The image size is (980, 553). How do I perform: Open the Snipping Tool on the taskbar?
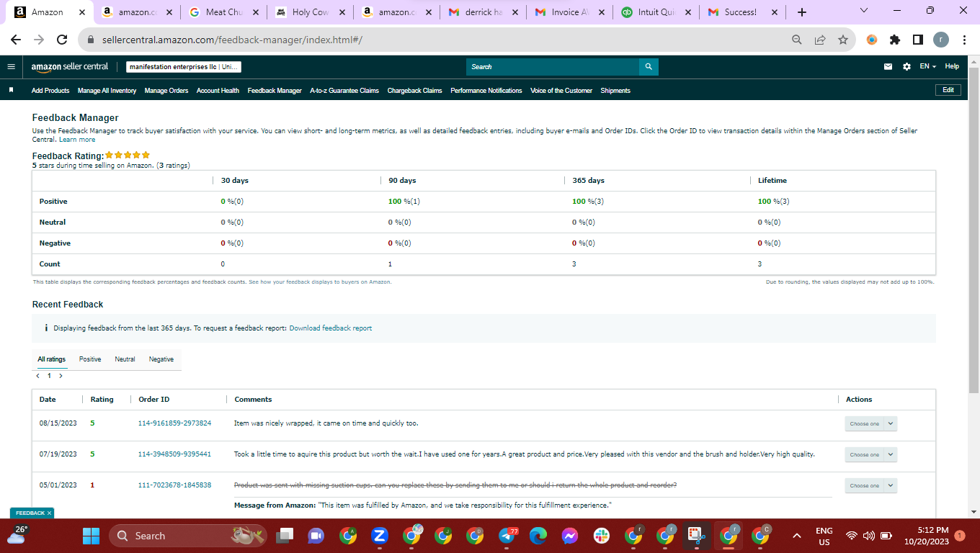click(696, 536)
